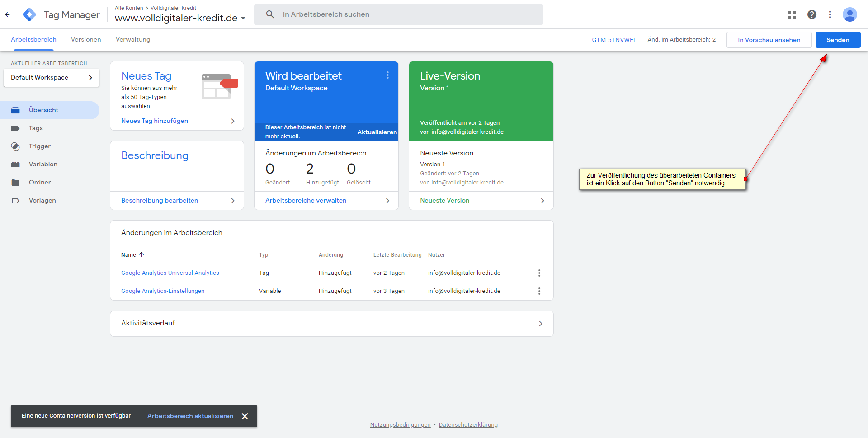Focus the In Arbeitsbereich suchen field
This screenshot has height=438, width=868.
[x=399, y=14]
